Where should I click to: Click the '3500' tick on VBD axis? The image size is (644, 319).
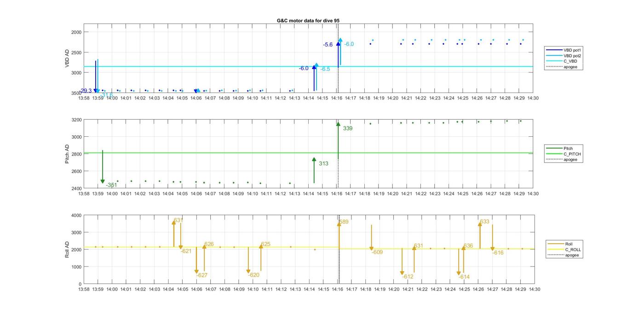pos(76,93)
